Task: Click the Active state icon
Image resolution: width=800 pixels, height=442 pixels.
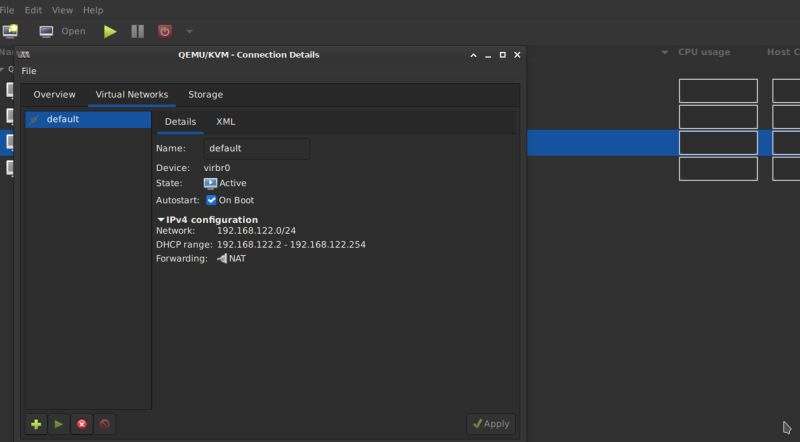Action: tap(210, 183)
